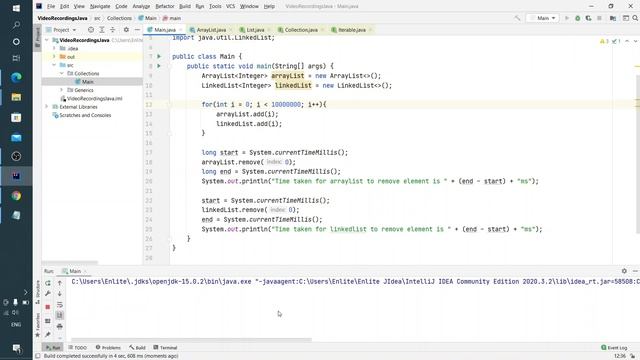Click Select Opened File target icon
The image size is (640, 360).
pos(91,30)
